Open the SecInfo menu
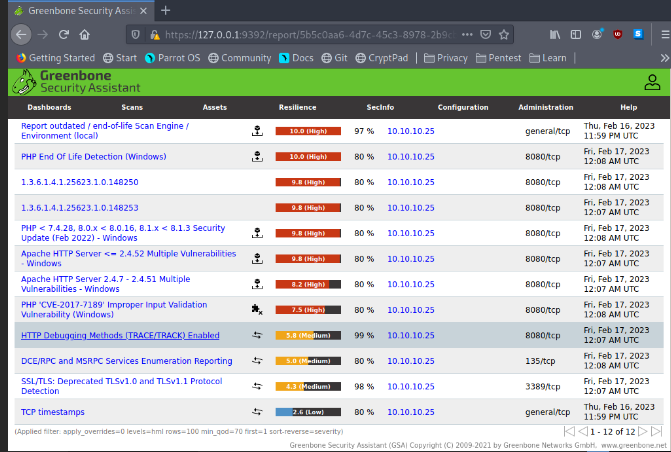The height and width of the screenshot is (452, 671). (380, 107)
